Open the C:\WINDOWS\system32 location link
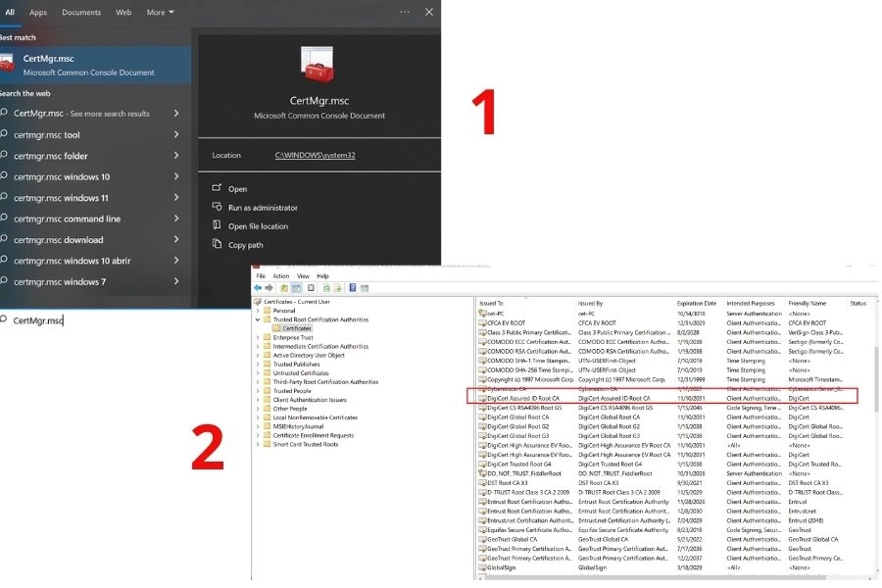 pos(315,155)
